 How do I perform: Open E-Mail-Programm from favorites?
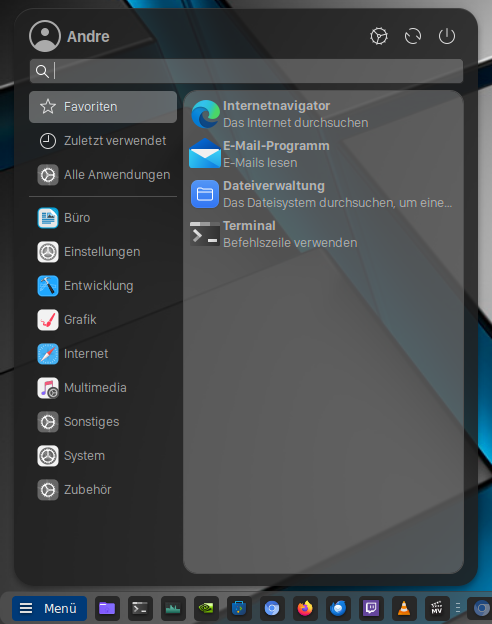tap(323, 154)
